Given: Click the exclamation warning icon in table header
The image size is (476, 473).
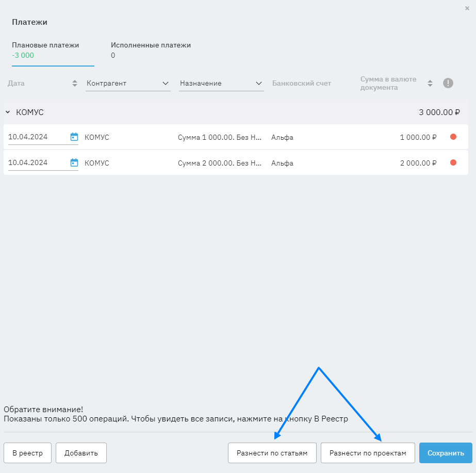Looking at the screenshot, I should pos(448,83).
